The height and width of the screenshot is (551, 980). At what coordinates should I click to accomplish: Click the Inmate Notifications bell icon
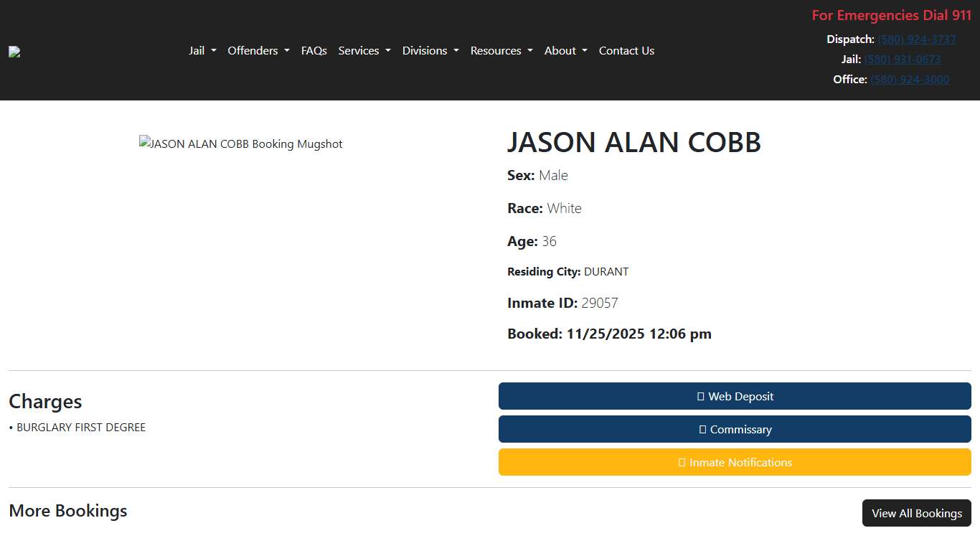pyautogui.click(x=680, y=463)
